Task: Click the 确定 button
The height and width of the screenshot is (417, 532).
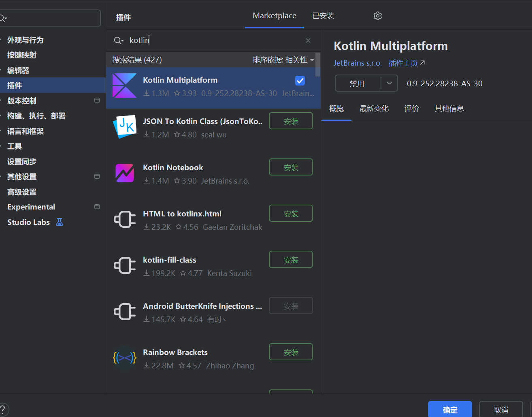Action: 450,410
